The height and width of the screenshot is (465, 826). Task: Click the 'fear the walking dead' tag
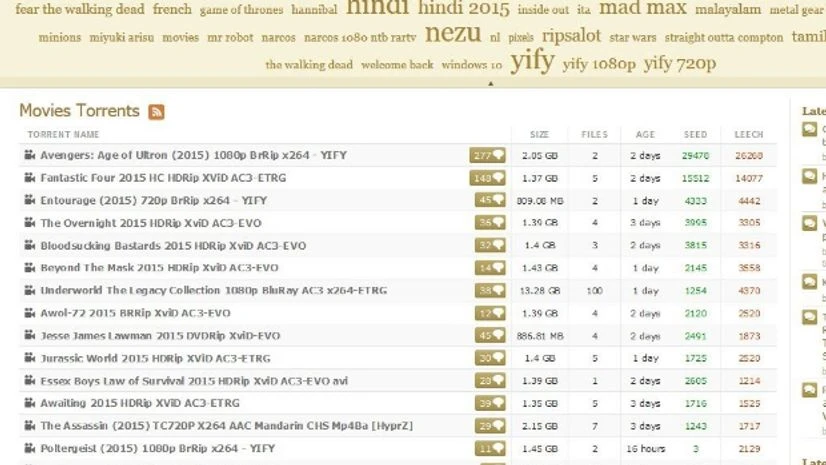80,9
